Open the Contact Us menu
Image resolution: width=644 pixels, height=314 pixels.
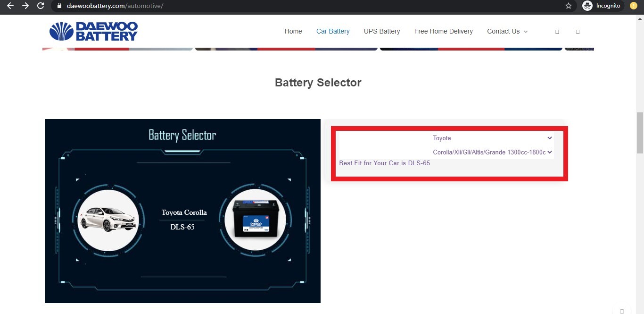[x=503, y=31]
